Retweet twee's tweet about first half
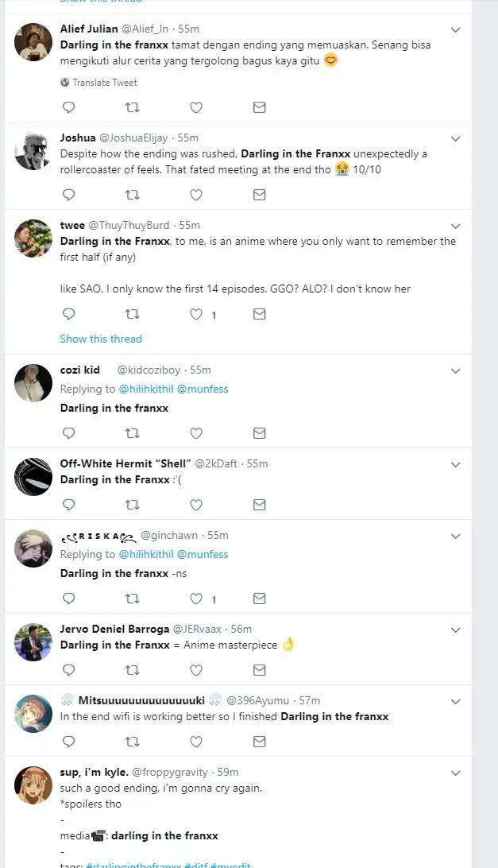The image size is (498, 868). [133, 315]
